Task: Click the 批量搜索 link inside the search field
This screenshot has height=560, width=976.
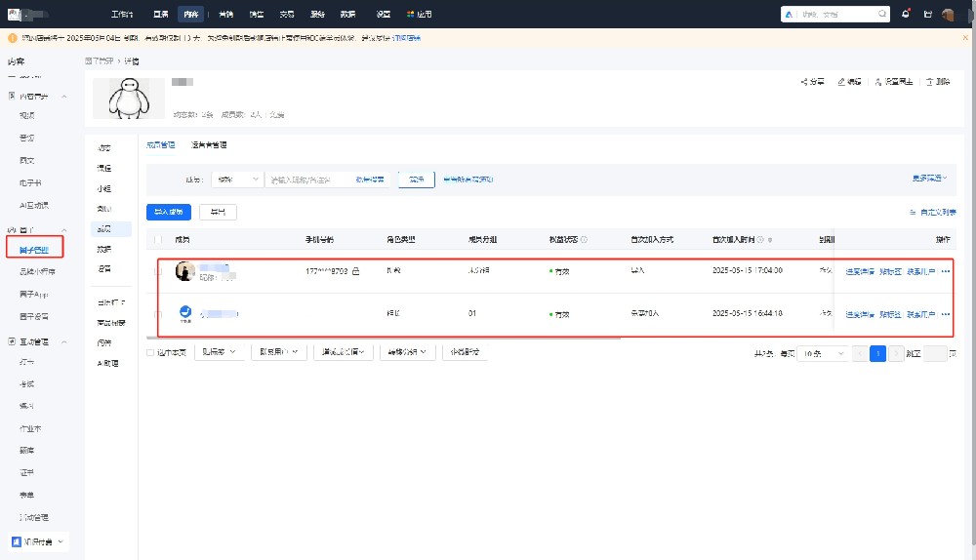Action: click(x=370, y=180)
